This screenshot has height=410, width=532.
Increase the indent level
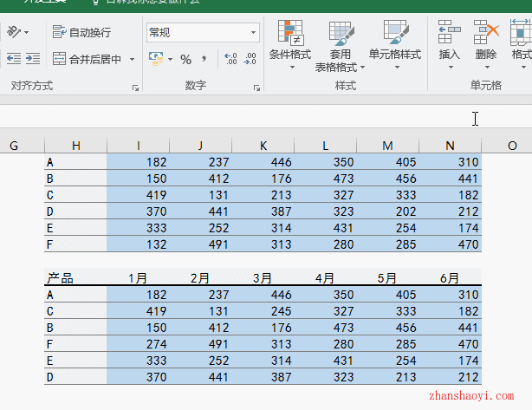coord(33,58)
